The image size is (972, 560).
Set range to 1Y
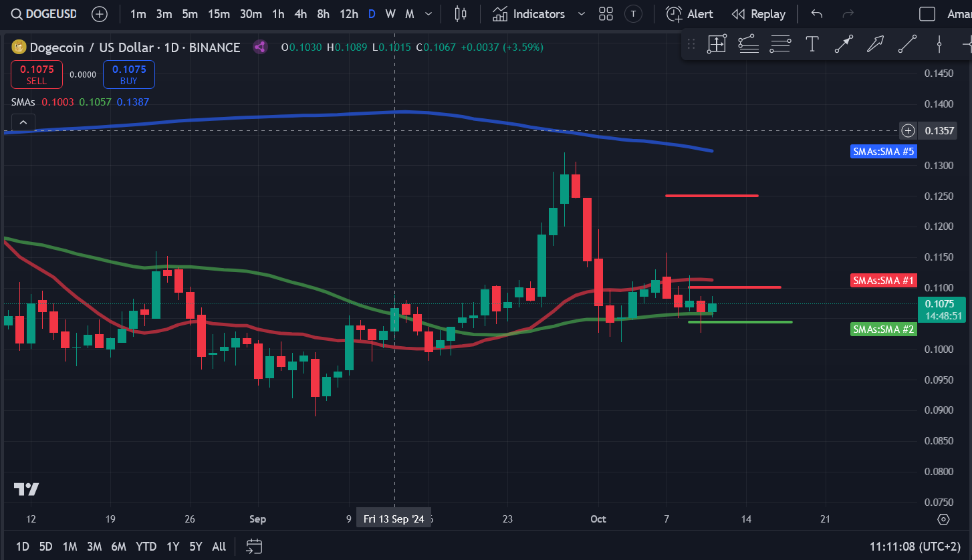point(173,547)
